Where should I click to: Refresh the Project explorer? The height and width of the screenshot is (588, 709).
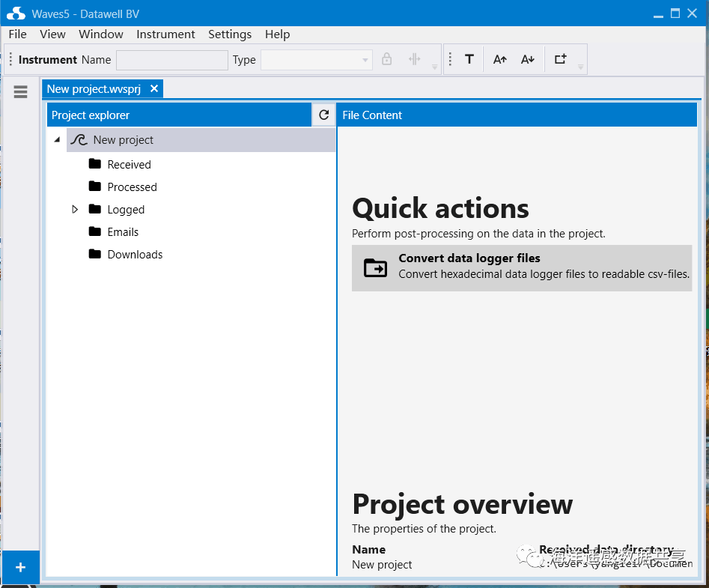[x=323, y=115]
